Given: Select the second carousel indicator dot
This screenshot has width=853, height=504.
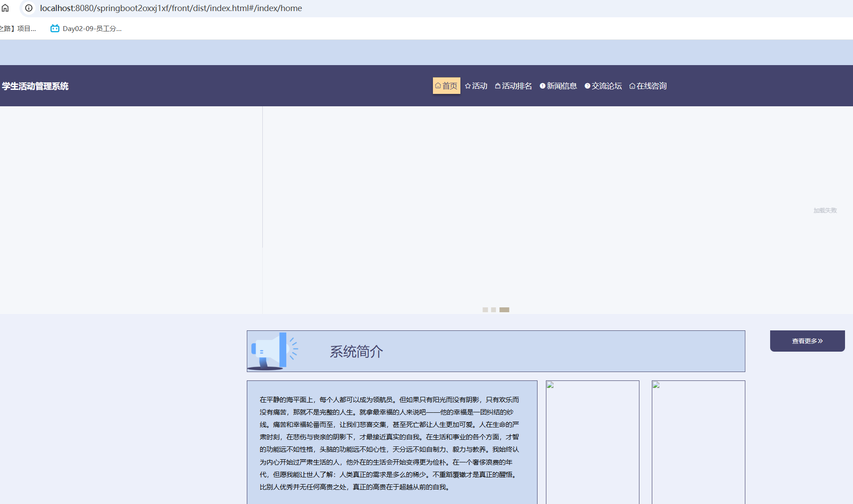Looking at the screenshot, I should click(494, 310).
